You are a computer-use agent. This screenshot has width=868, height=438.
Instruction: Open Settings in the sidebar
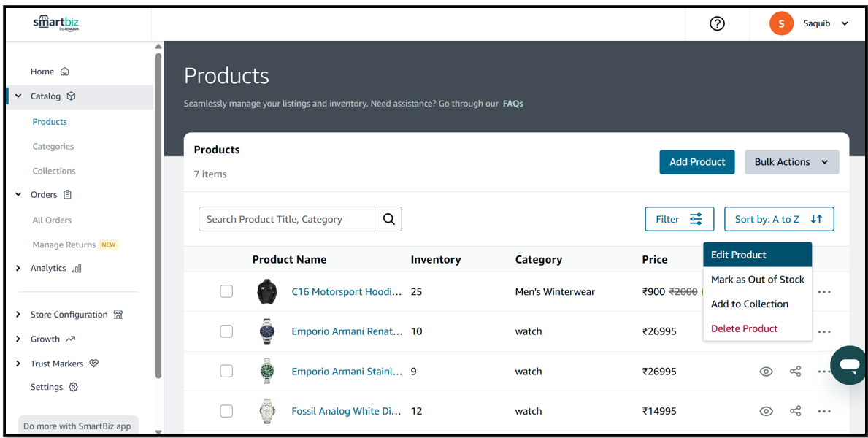pos(47,387)
